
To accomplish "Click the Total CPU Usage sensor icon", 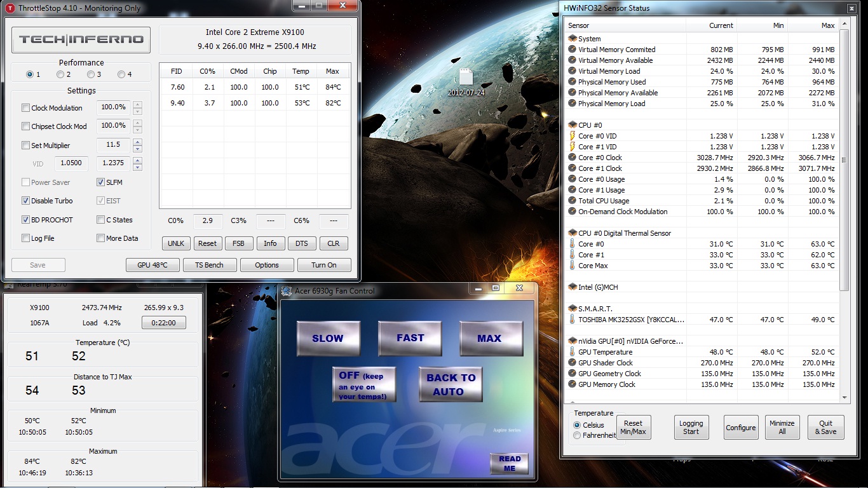I will (572, 201).
